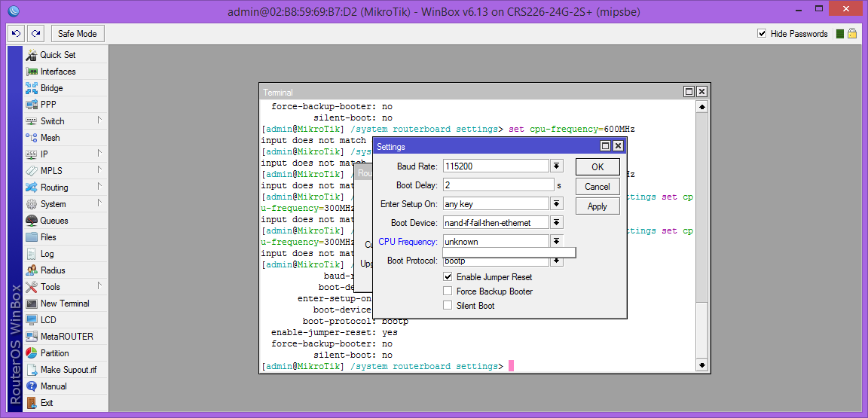The width and height of the screenshot is (868, 418).
Task: Click the green session indicator icon
Action: point(840,34)
